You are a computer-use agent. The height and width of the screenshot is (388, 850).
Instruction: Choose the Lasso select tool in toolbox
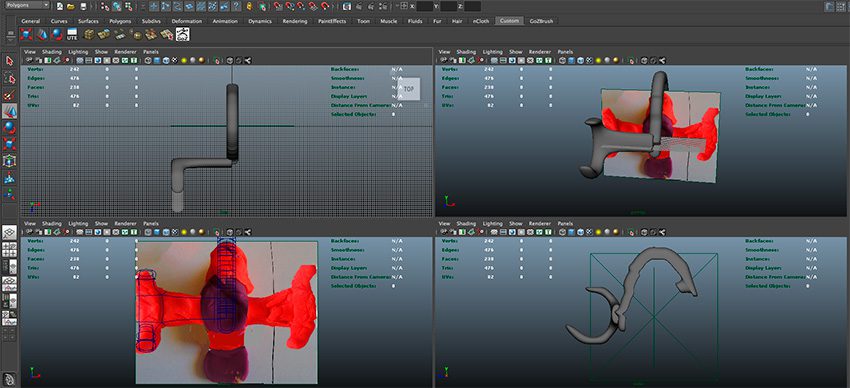point(9,79)
